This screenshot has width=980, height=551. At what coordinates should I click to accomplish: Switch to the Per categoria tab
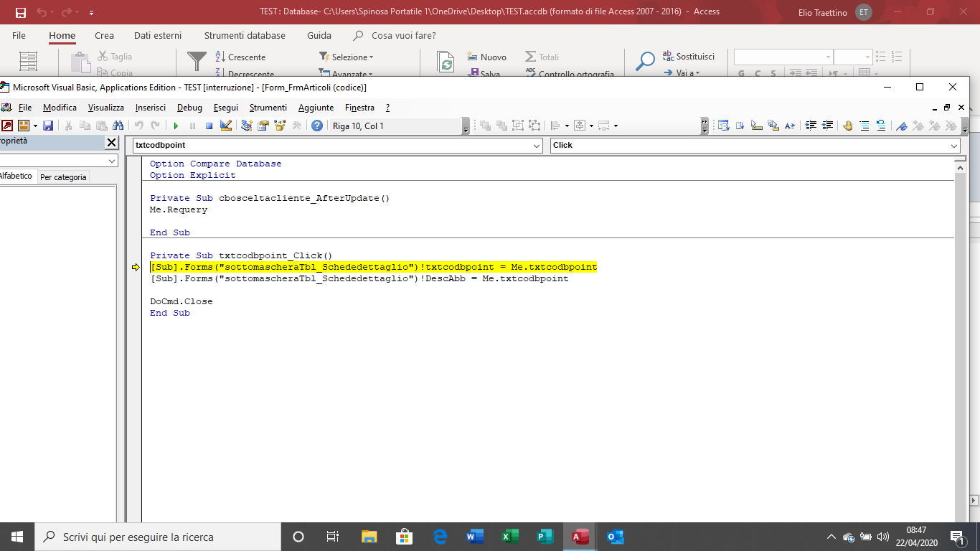63,177
